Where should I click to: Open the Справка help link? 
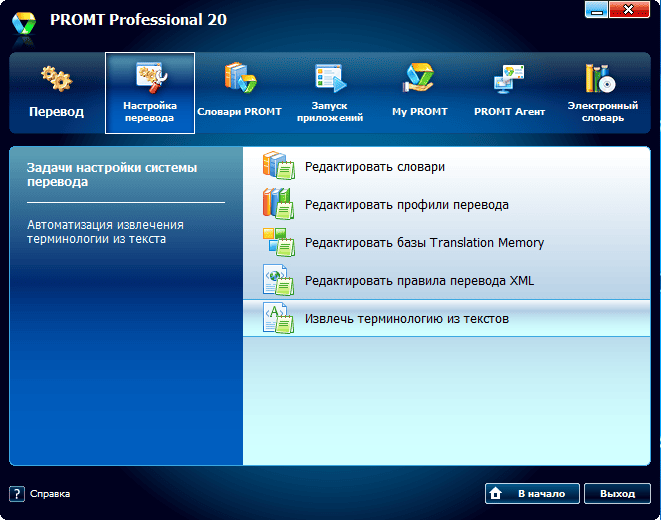coord(50,494)
